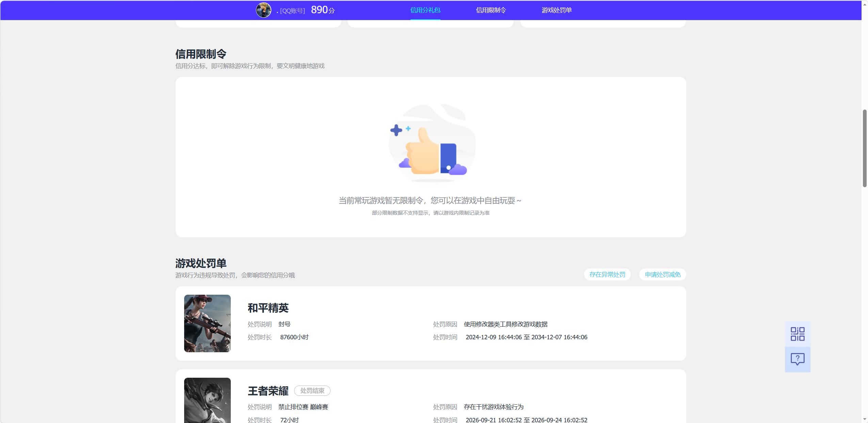Click scrollbar down arrow
This screenshot has height=423, width=868.
coord(865,419)
